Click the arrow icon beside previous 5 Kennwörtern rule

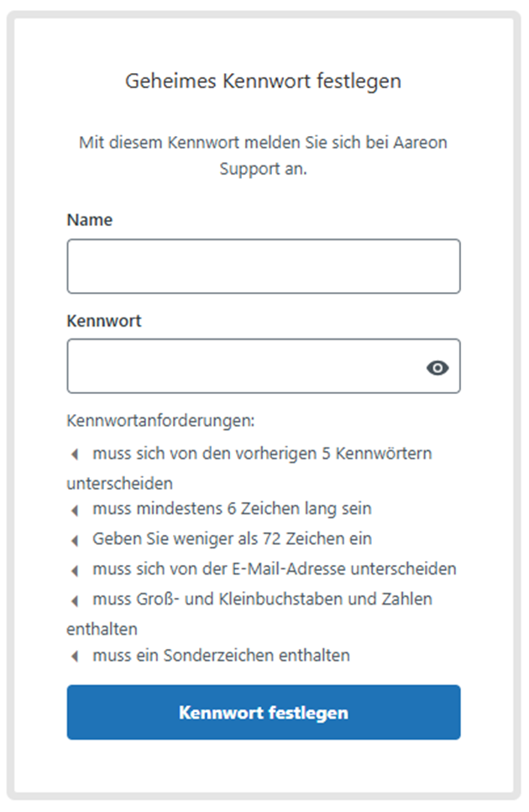coord(75,454)
